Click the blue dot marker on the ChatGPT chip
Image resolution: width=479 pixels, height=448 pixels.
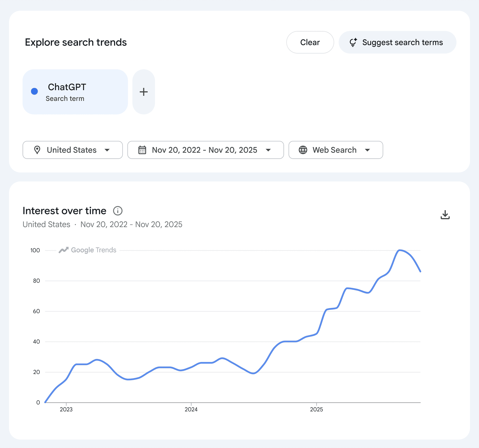[35, 91]
